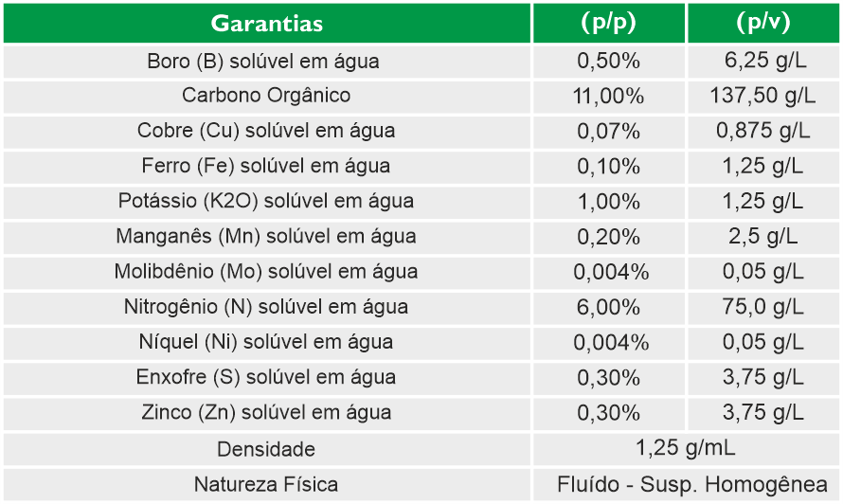Image resolution: width=843 pixels, height=504 pixels.
Task: Select the 0,875 g/L cell
Action: [762, 131]
